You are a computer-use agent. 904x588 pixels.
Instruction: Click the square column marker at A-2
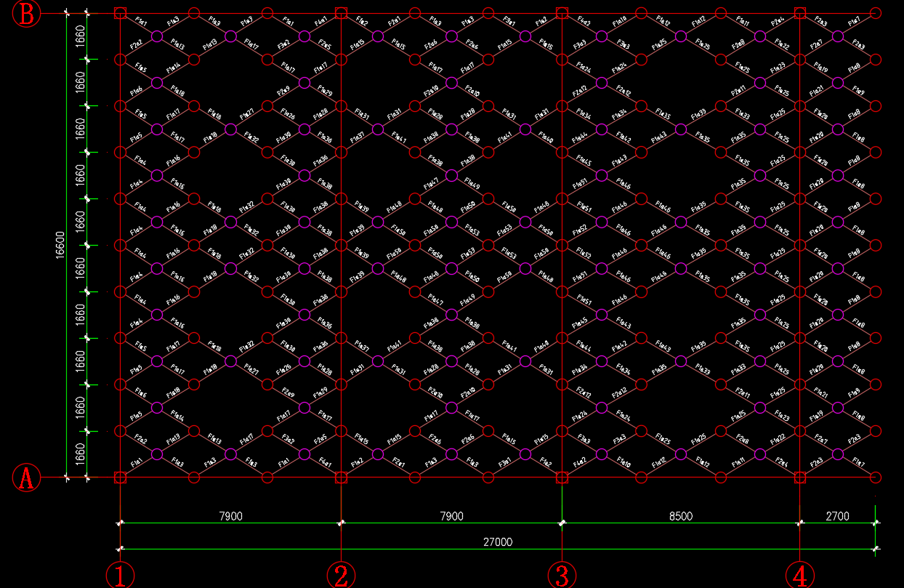(x=341, y=478)
